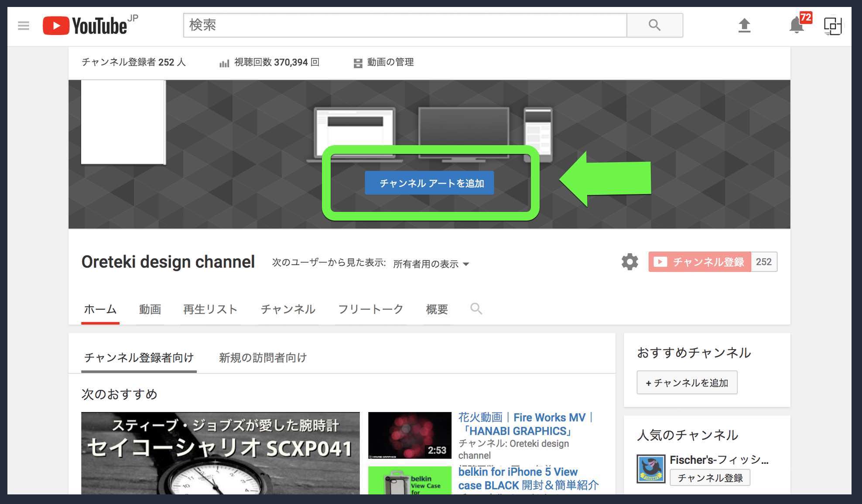Image resolution: width=862 pixels, height=504 pixels.
Task: Click the video management film icon
Action: click(x=356, y=62)
